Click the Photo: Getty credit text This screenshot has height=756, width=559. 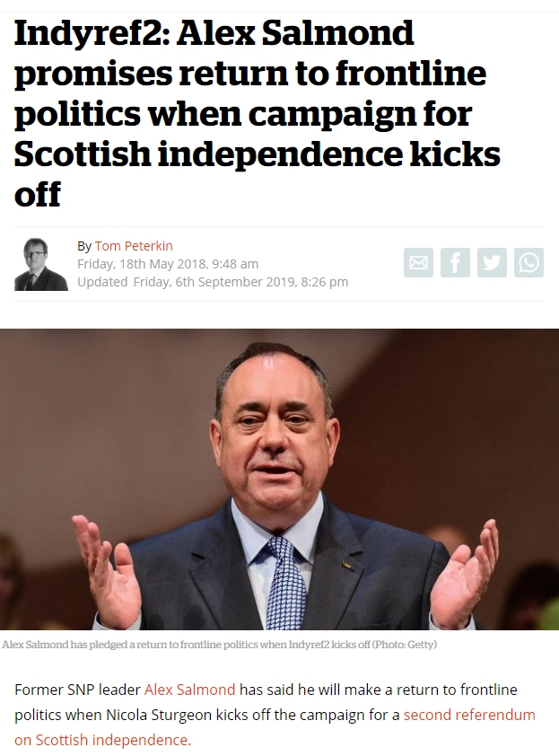click(x=405, y=644)
